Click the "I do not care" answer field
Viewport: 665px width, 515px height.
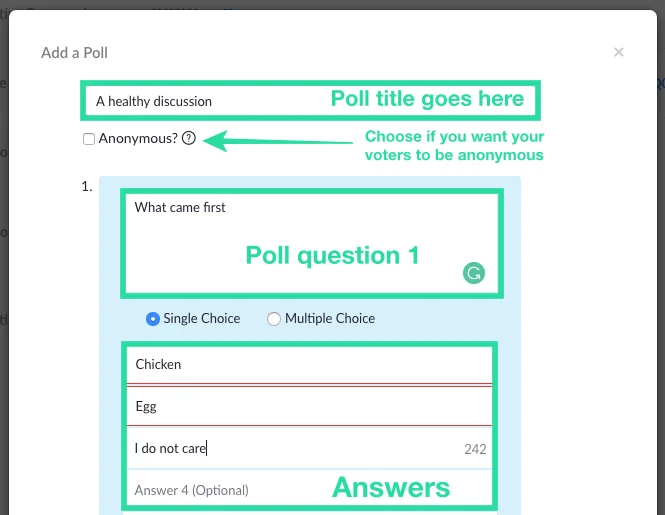pyautogui.click(x=290, y=449)
